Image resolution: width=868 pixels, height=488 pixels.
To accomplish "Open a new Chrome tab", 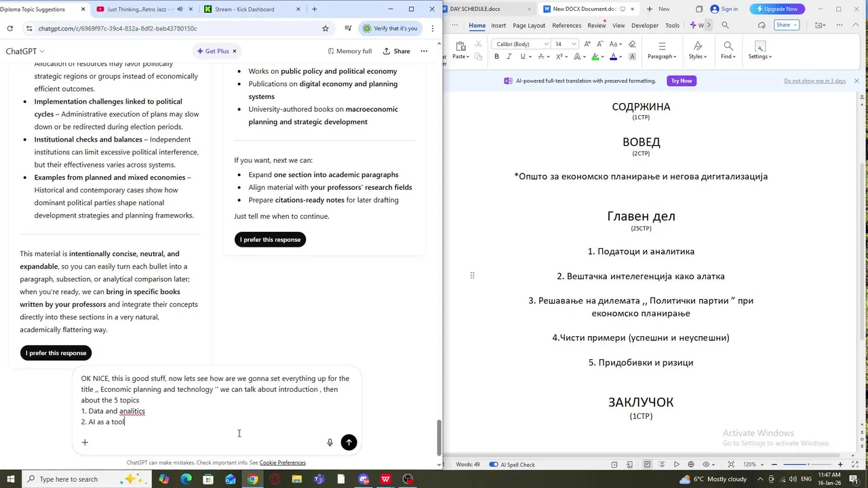I will tap(314, 9).
